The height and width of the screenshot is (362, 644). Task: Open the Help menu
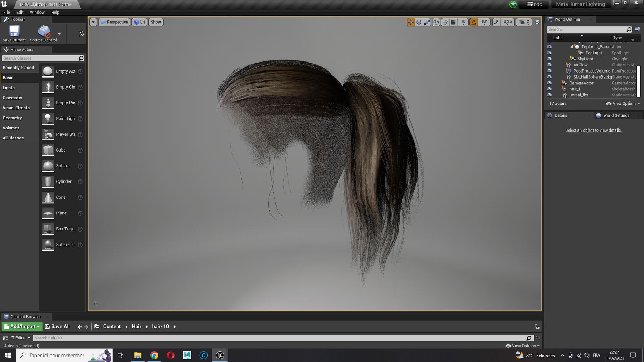[x=55, y=12]
